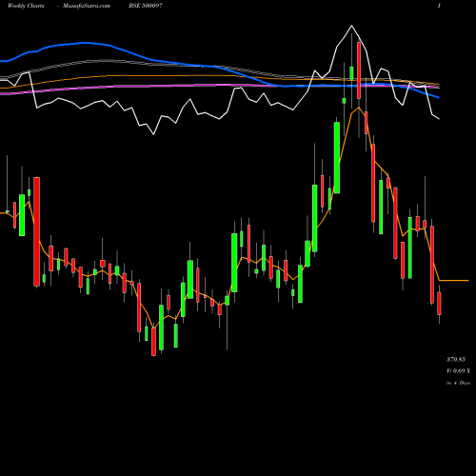Click the last red candlestick on the right

pos(439,304)
